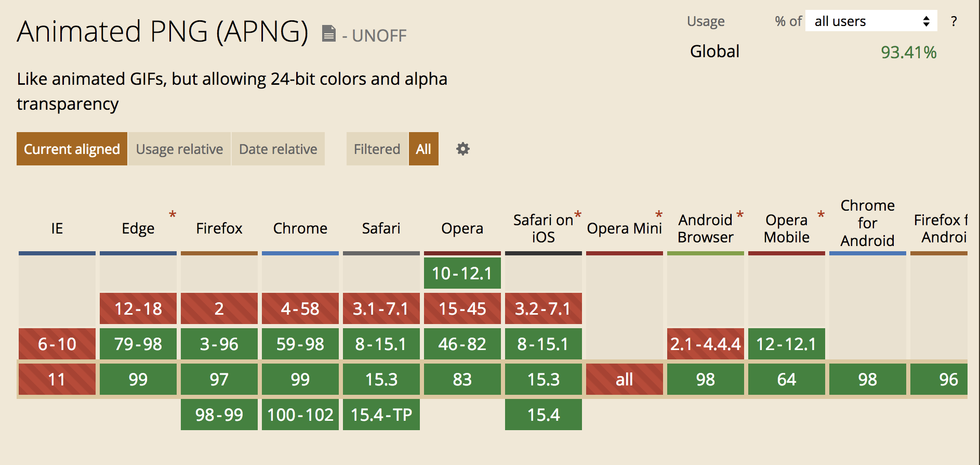Click Safari 15.4-TP version cell
Viewport: 980px width, 465px height.
(381, 415)
